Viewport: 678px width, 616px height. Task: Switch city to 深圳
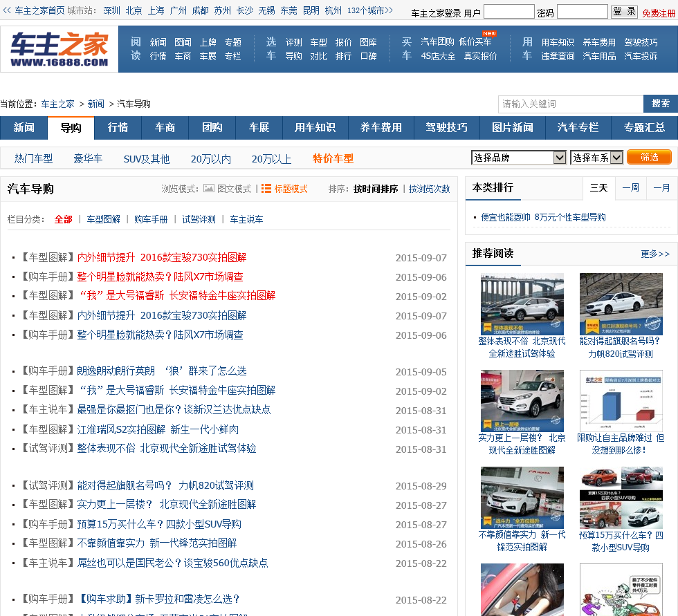(x=111, y=10)
